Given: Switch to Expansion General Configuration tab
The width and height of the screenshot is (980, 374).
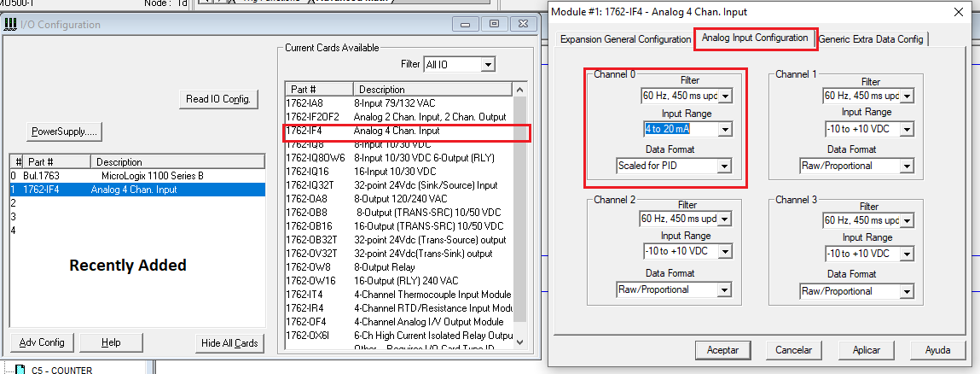Looking at the screenshot, I should 625,39.
